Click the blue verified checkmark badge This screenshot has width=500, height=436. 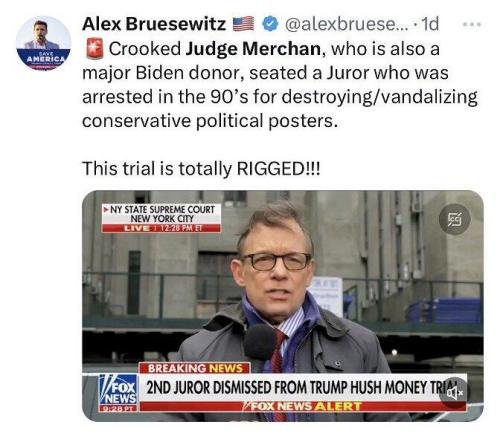[270, 24]
